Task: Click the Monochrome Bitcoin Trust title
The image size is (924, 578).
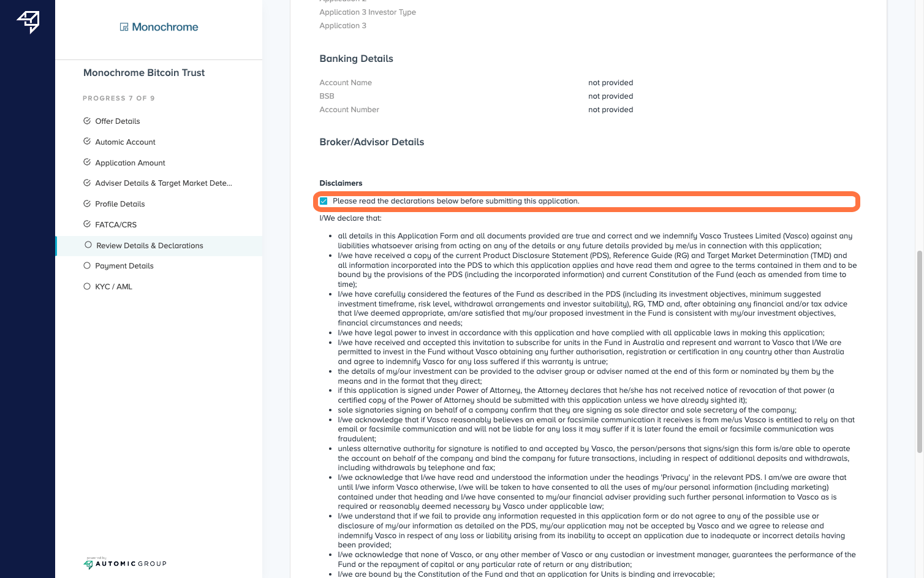Action: click(x=144, y=72)
